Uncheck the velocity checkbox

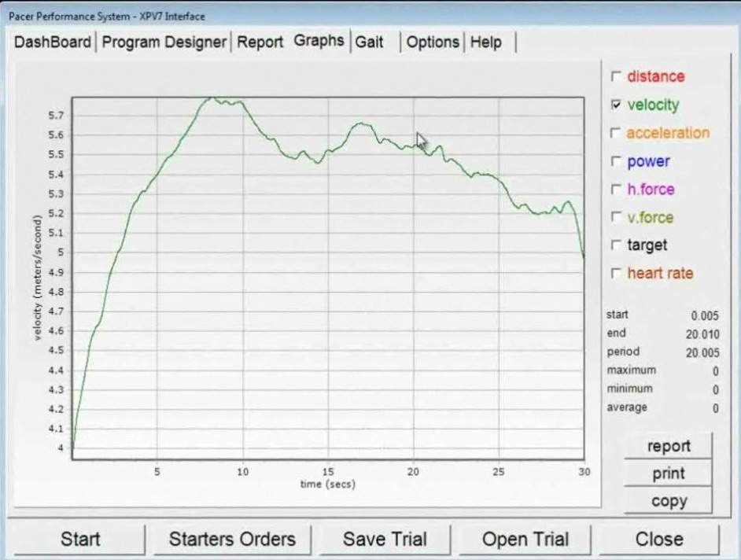click(616, 105)
